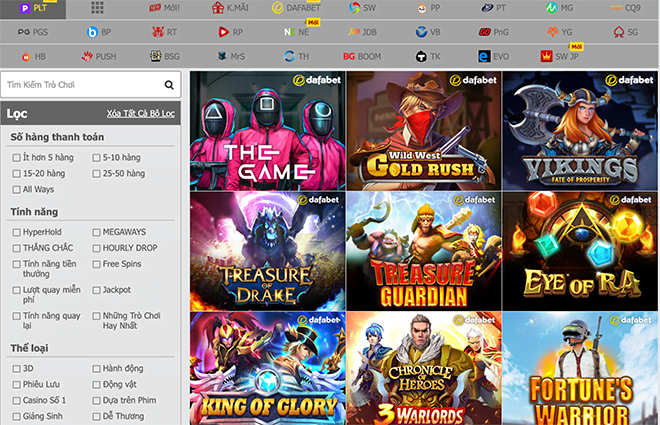
Task: Check the HOURLY DROP filter
Action: (x=97, y=248)
